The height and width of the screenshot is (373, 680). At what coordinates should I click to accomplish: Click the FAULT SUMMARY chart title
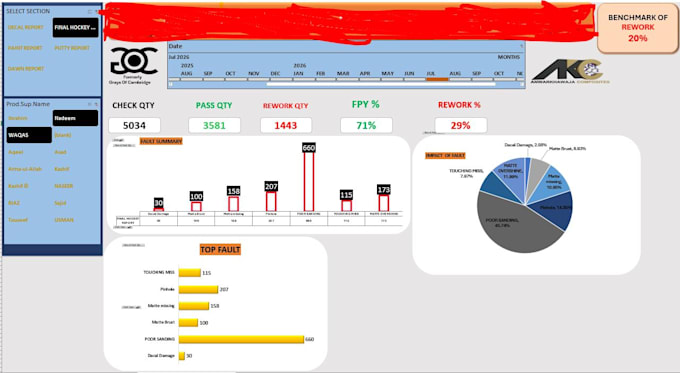point(161,141)
